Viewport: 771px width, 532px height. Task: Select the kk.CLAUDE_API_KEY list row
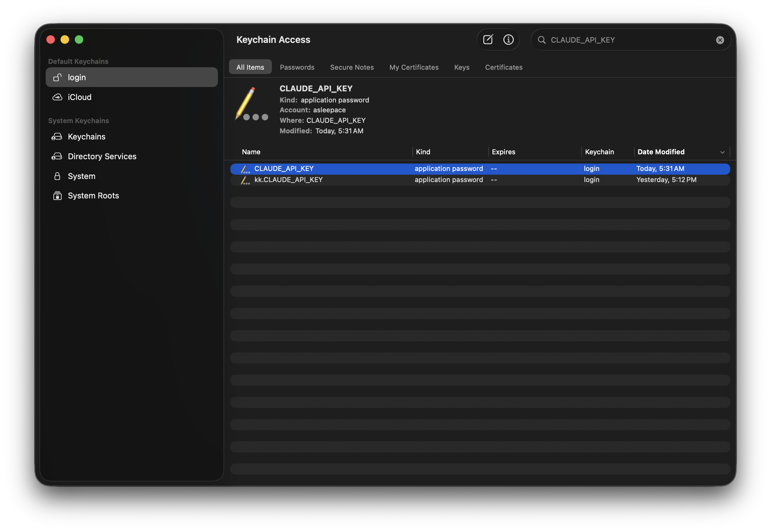coord(288,180)
